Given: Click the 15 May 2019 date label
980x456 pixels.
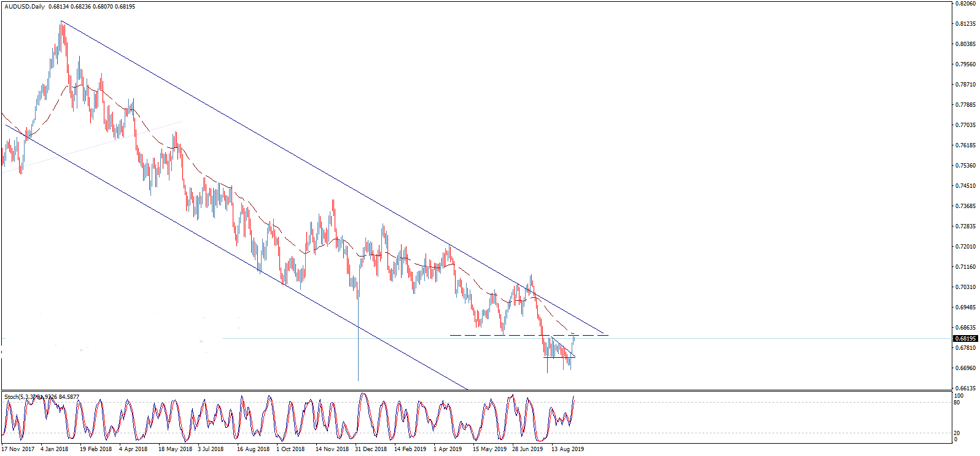Looking at the screenshot, I should click(x=489, y=449).
